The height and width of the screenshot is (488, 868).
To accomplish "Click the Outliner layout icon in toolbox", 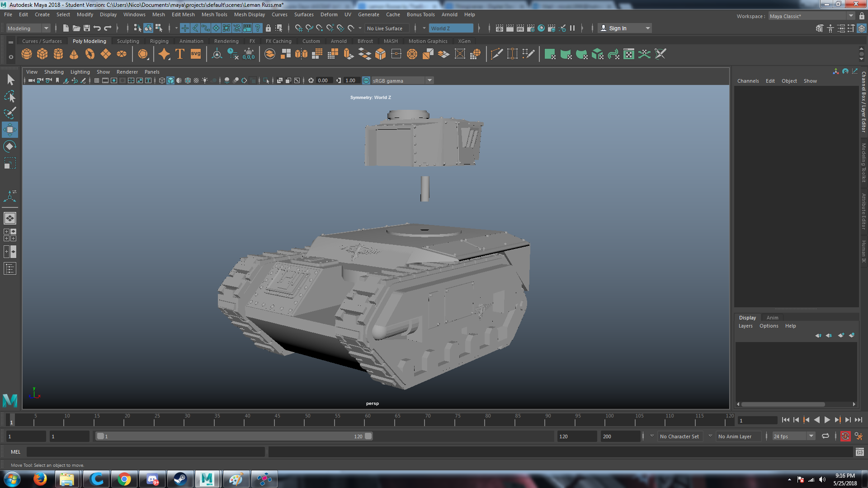I will tap(10, 269).
